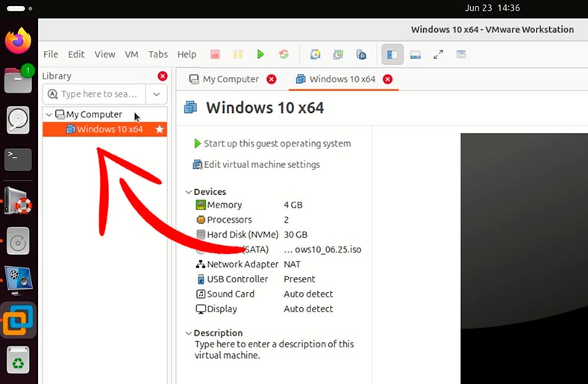Click the VM screen preview thumbnail
This screenshot has height=384, width=588.
click(525, 258)
